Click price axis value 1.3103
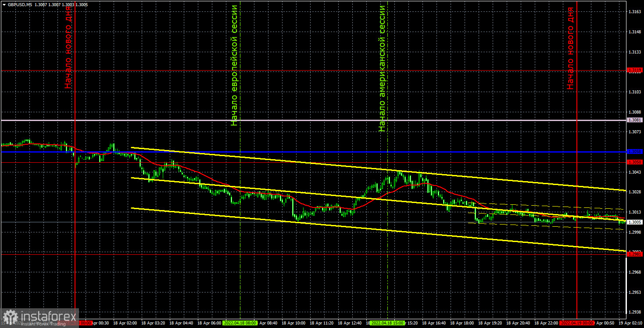 click(x=635, y=92)
